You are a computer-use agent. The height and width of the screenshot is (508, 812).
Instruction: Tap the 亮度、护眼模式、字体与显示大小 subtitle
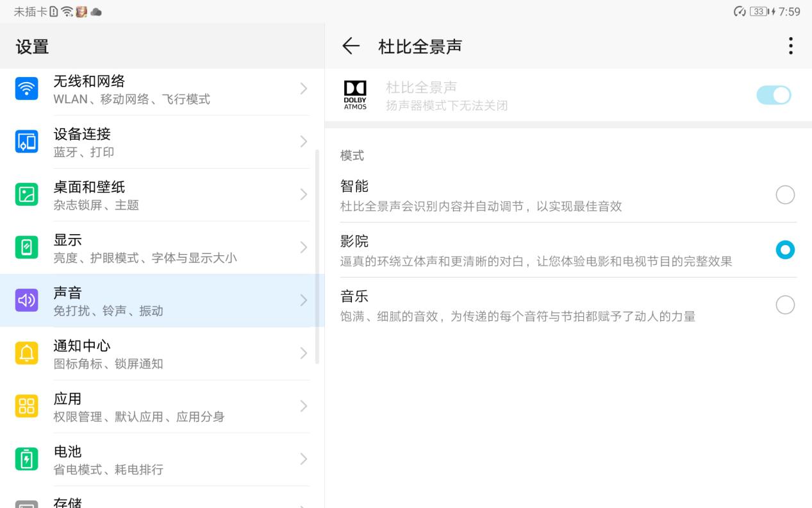point(145,258)
